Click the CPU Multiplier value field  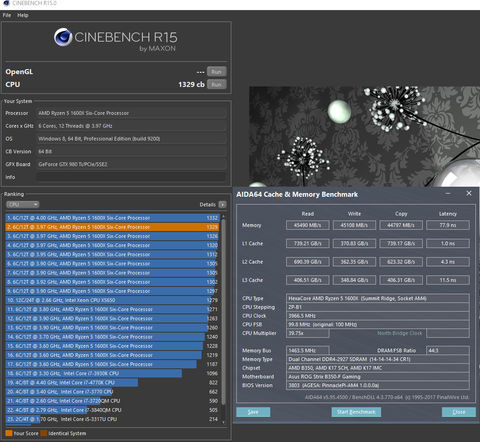click(308, 333)
